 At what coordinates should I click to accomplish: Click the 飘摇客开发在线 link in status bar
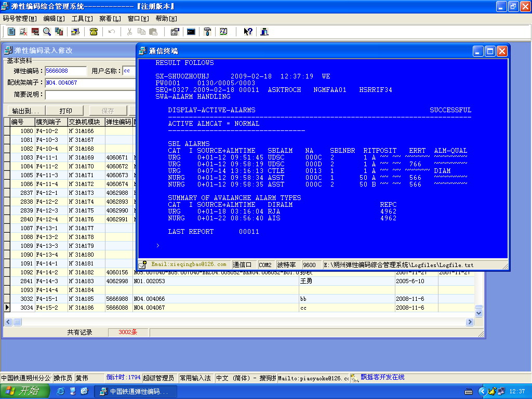(x=382, y=378)
